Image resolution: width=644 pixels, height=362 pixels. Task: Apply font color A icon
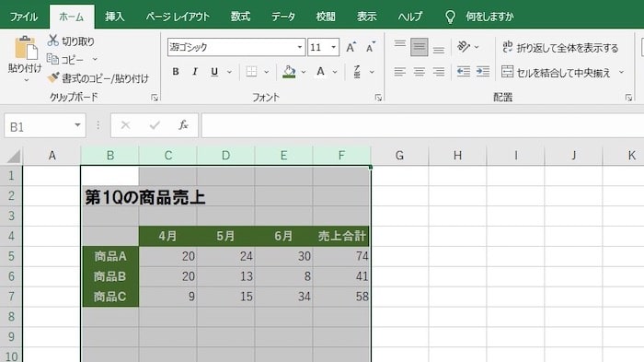tap(320, 72)
